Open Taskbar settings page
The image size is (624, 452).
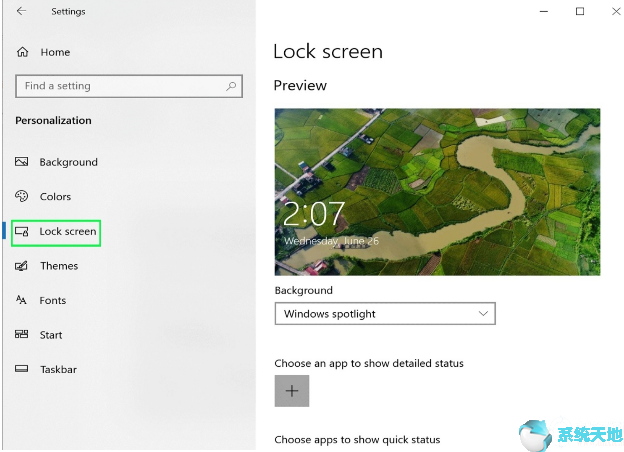[58, 370]
